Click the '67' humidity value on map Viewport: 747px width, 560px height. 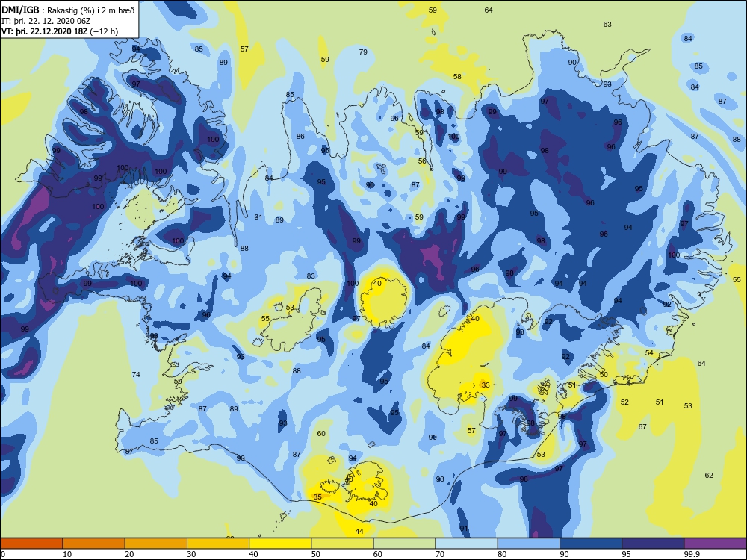click(642, 426)
